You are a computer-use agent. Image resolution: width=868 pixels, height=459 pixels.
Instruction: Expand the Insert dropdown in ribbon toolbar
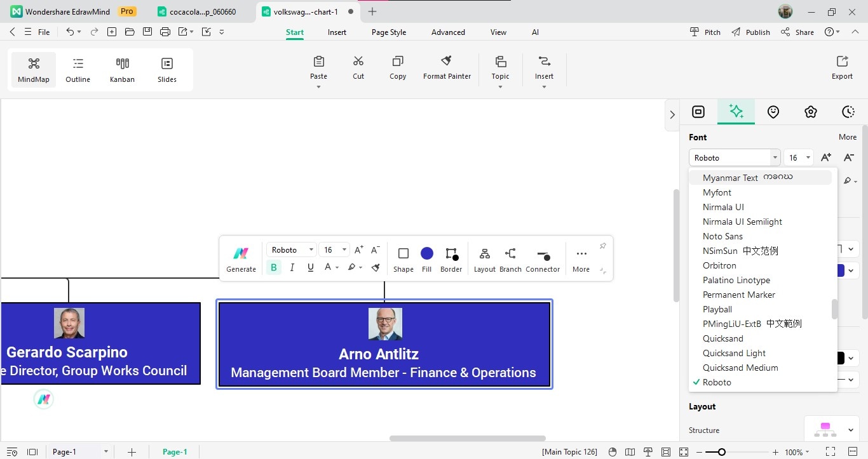[545, 87]
